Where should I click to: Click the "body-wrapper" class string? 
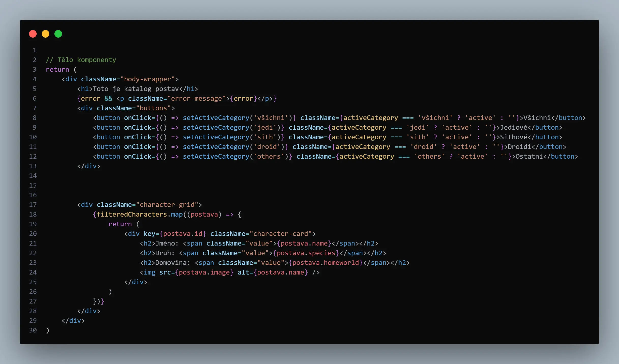148,79
